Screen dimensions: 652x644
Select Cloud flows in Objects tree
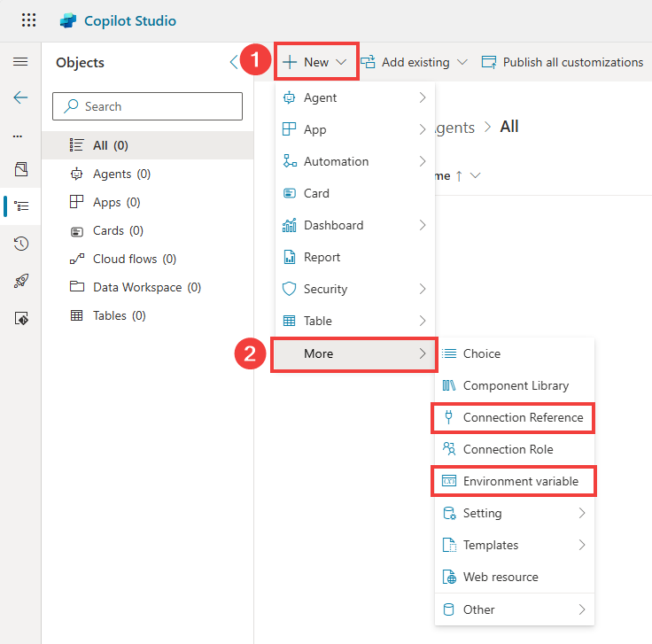click(134, 259)
